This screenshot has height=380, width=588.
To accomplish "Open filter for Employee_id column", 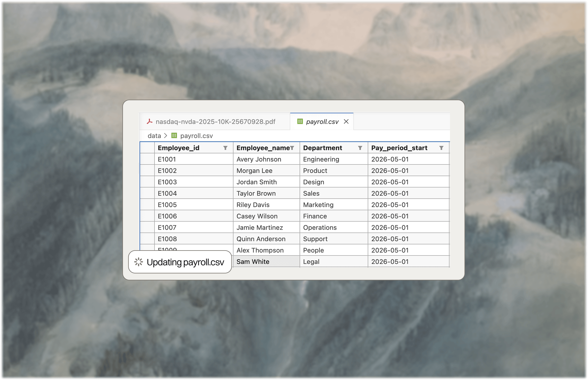I will point(225,148).
